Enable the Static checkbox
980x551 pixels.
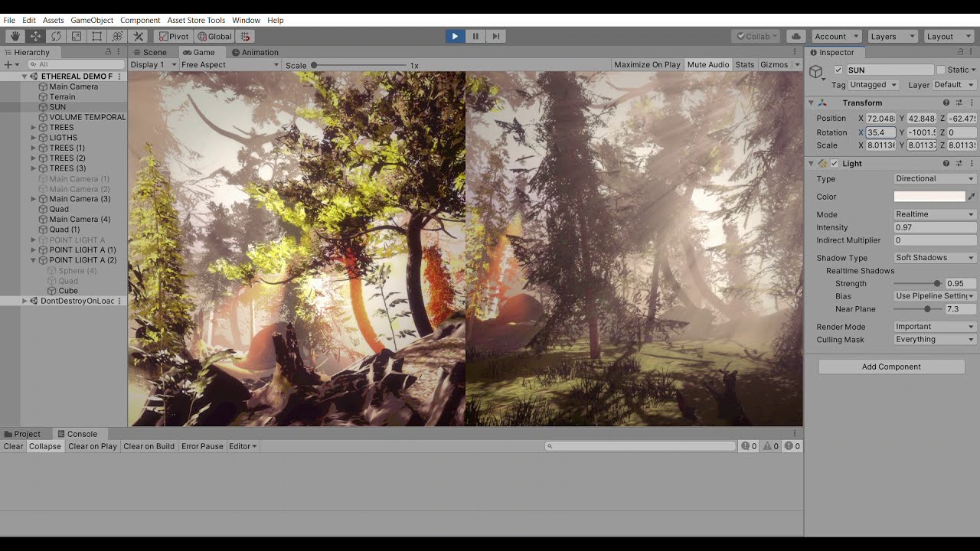(x=941, y=70)
